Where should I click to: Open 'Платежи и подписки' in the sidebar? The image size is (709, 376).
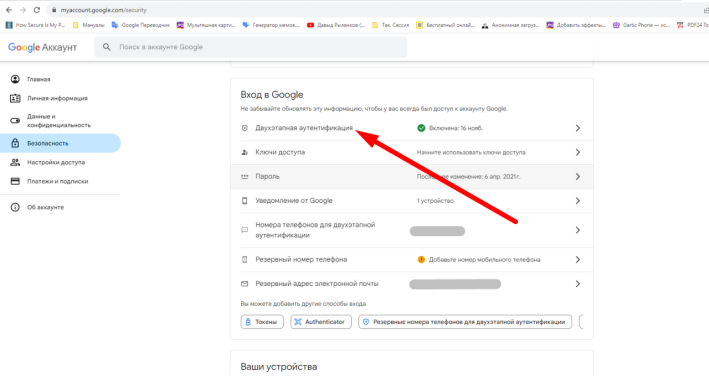pos(61,181)
